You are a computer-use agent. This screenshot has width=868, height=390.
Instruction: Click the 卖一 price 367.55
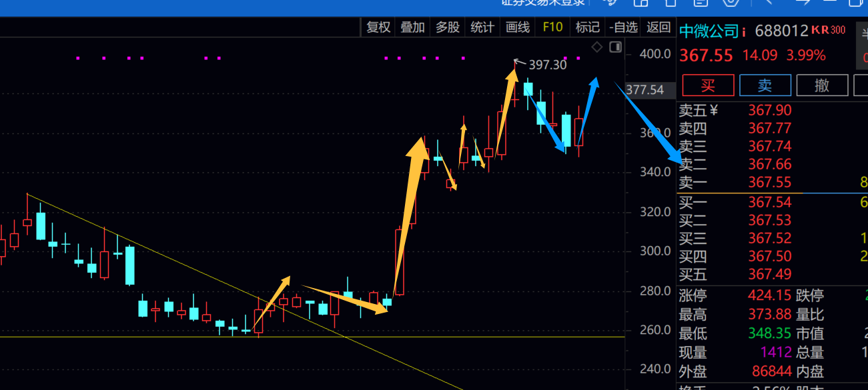click(x=769, y=183)
